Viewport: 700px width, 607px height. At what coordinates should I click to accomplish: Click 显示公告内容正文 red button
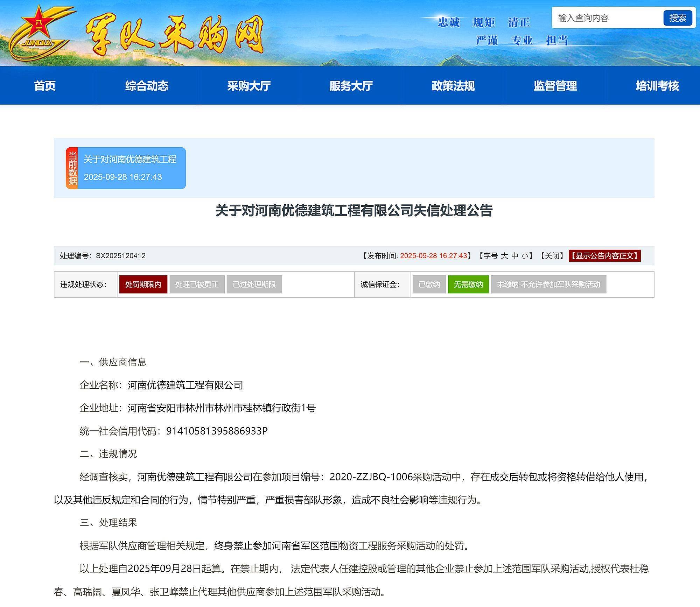(604, 256)
